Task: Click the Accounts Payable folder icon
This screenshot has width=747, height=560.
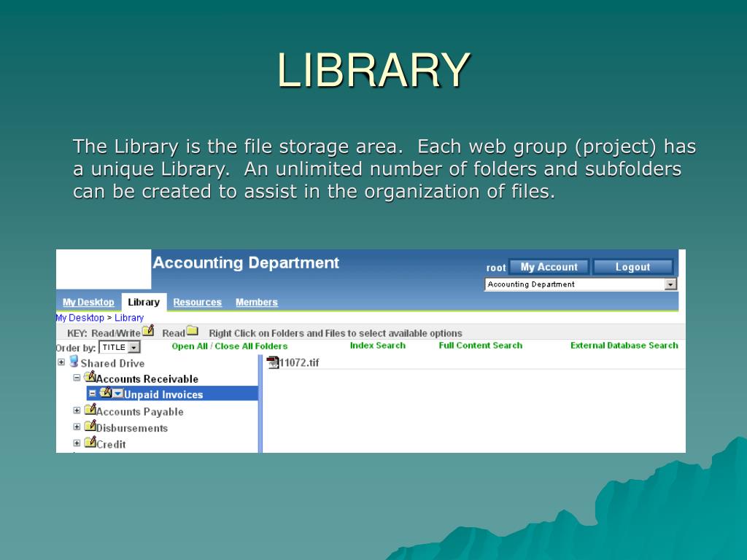Action: pos(90,410)
